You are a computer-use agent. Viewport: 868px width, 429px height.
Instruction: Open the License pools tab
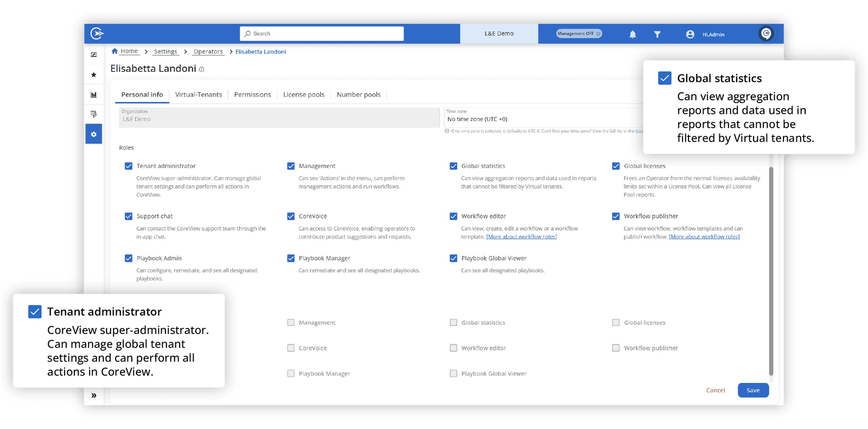(304, 94)
